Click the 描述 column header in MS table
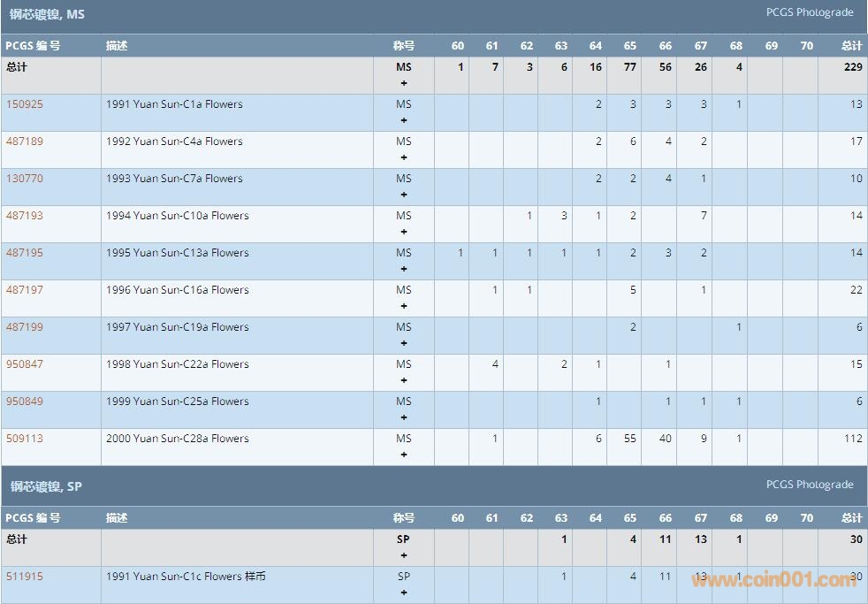868x604 pixels. point(117,46)
